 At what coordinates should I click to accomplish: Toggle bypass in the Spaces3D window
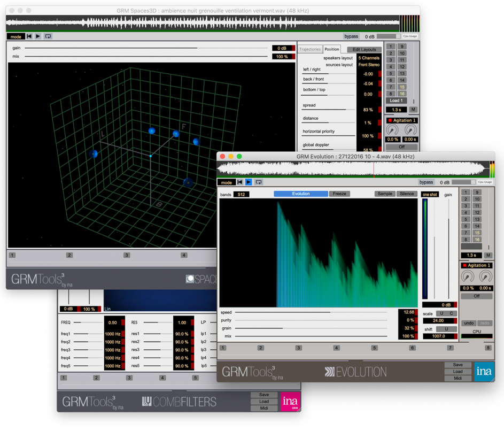click(x=351, y=36)
